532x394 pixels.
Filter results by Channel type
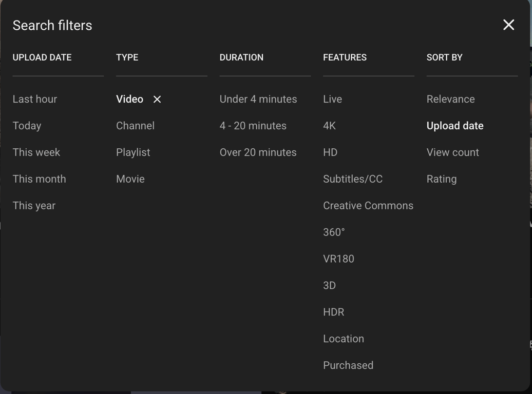point(135,126)
